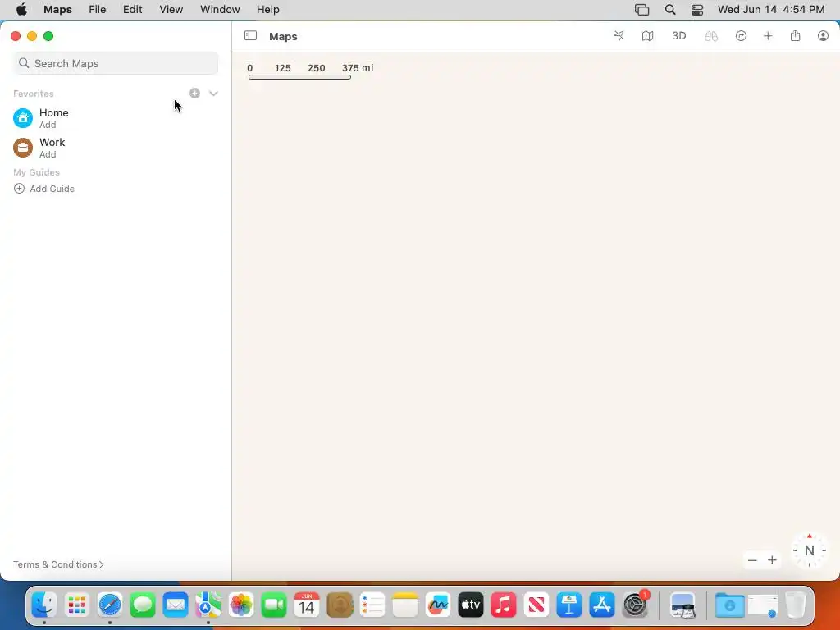The width and height of the screenshot is (840, 630).
Task: Open the Help menu
Action: coord(268,10)
